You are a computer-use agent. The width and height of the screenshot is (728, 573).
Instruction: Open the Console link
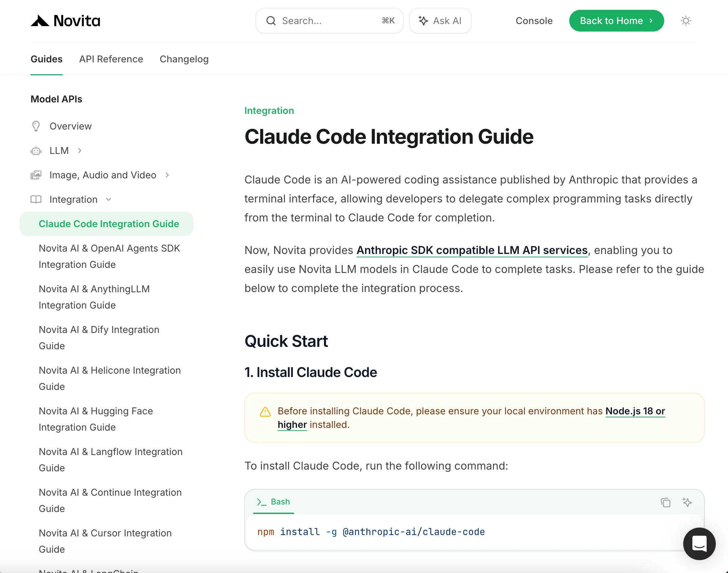coord(534,21)
